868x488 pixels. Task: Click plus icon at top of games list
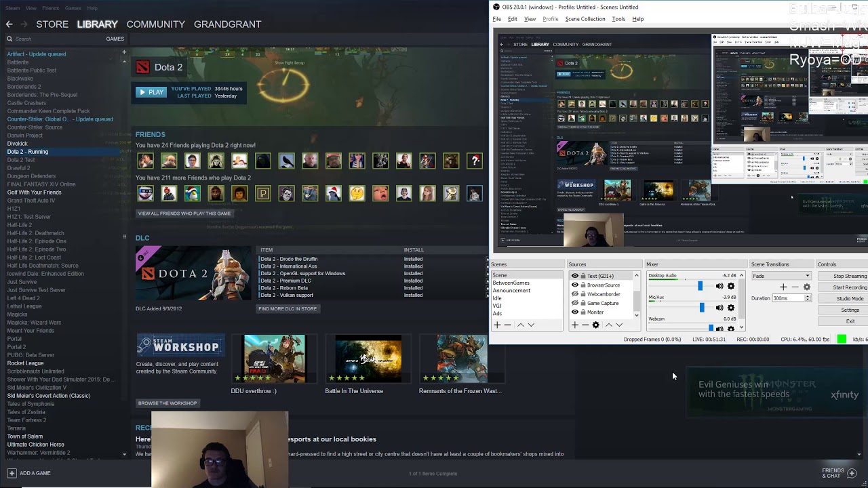(123, 52)
